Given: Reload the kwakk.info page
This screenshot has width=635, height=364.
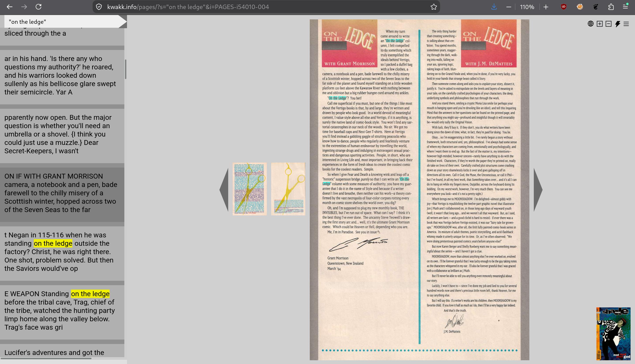Looking at the screenshot, I should tap(39, 7).
